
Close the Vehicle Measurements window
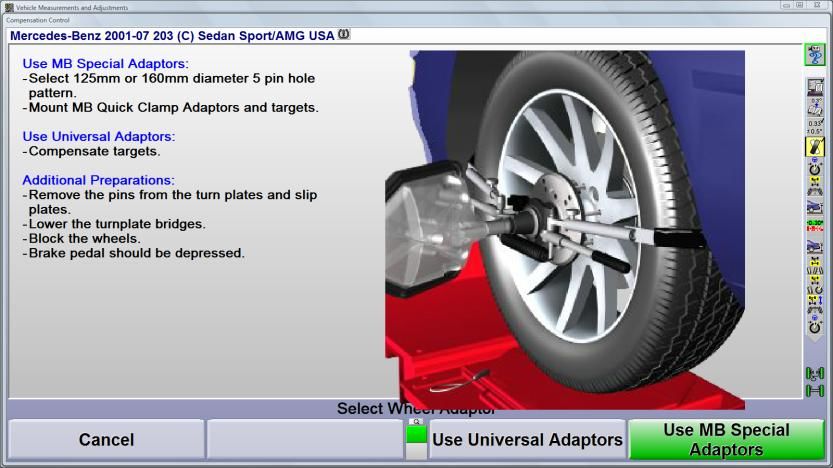[x=817, y=5]
